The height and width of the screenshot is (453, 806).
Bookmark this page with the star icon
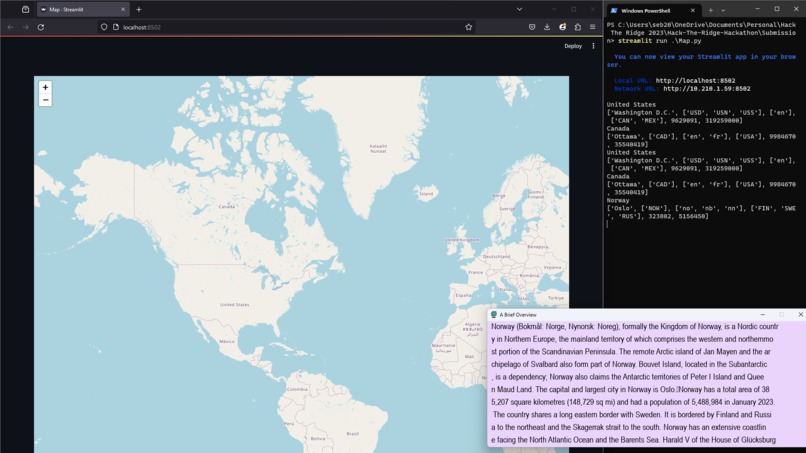tap(468, 27)
